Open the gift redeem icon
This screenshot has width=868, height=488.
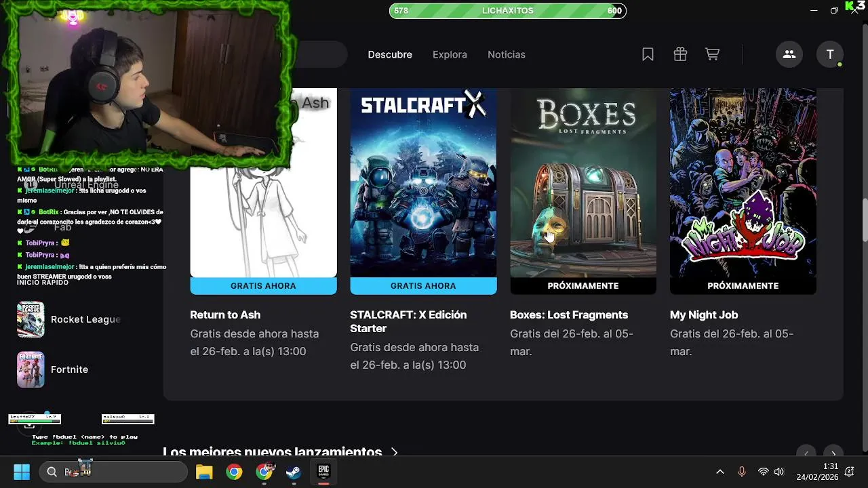tap(680, 54)
